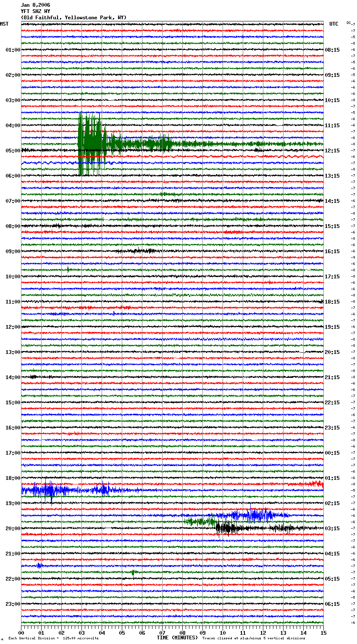Screen dimensions: 357x644
Task: Click the 13:15 UTC time label
Action: pos(332,176)
